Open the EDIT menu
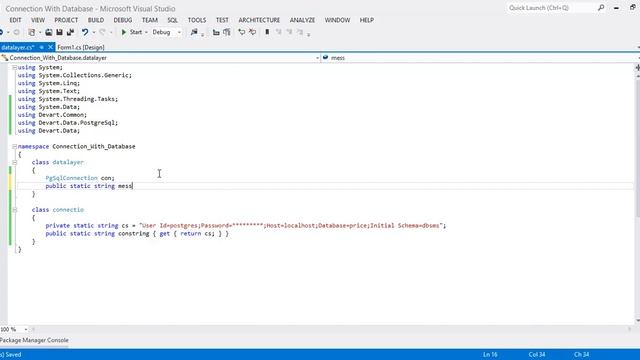The height and width of the screenshot is (360, 640). click(15, 20)
